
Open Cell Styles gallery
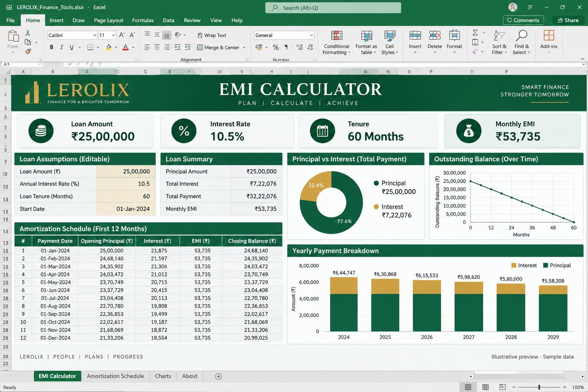390,42
